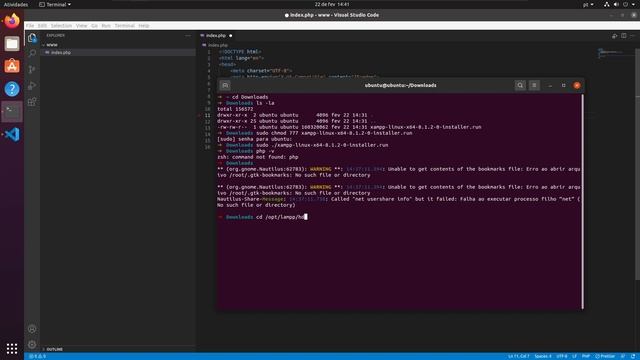Select the index.php editor tab
This screenshot has height=360, width=640.
coord(216,36)
